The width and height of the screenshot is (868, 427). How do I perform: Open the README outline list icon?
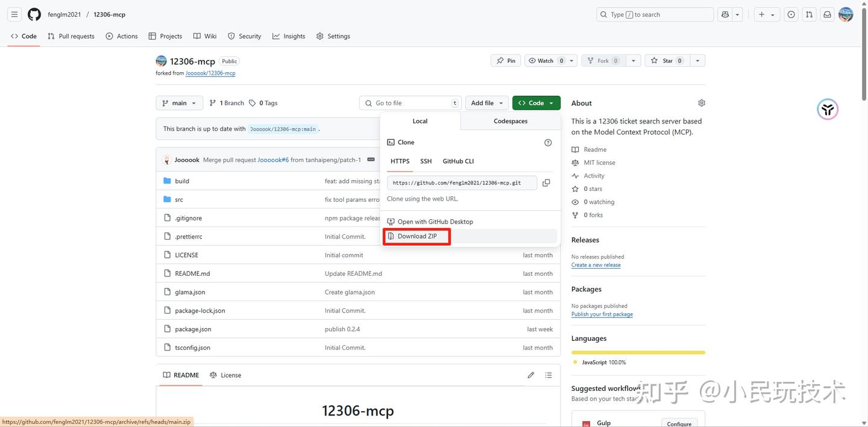(548, 375)
